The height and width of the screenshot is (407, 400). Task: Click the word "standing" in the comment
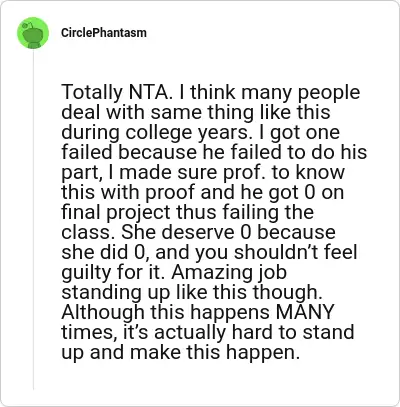[x=101, y=293]
